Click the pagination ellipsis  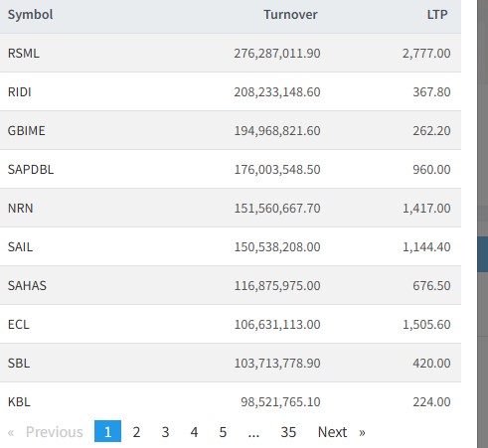(x=253, y=432)
